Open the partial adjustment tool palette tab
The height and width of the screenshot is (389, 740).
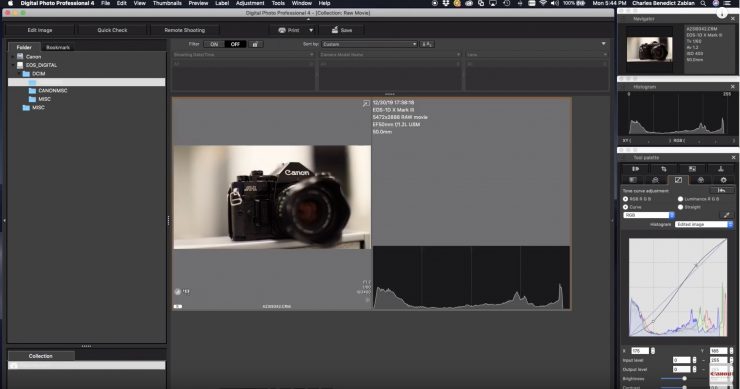tap(692, 169)
